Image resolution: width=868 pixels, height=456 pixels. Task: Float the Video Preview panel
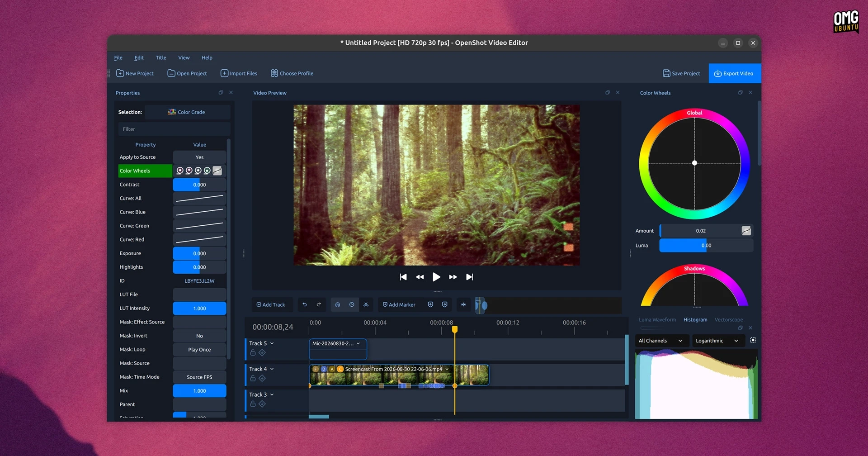(608, 93)
